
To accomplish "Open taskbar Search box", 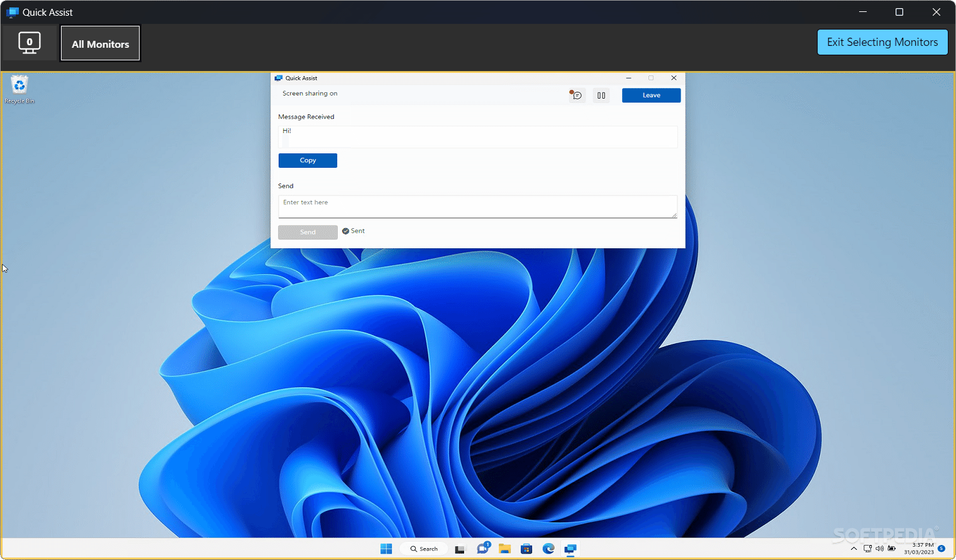I will pyautogui.click(x=424, y=549).
